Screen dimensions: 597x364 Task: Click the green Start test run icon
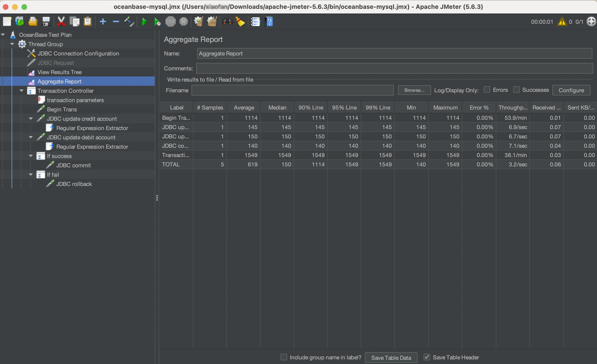[x=144, y=22]
